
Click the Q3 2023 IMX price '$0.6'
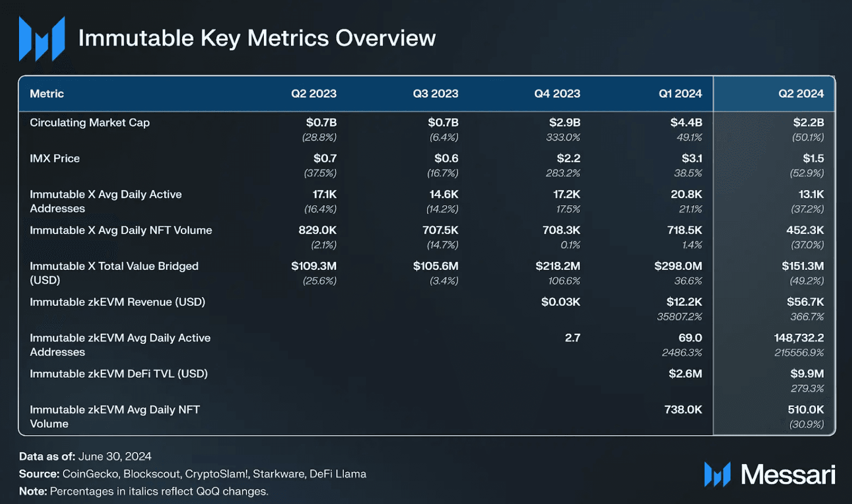[x=447, y=158]
